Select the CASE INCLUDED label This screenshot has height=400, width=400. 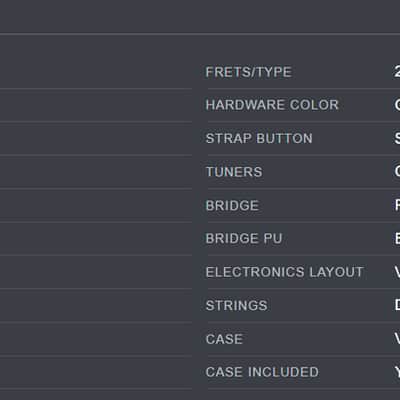click(262, 372)
